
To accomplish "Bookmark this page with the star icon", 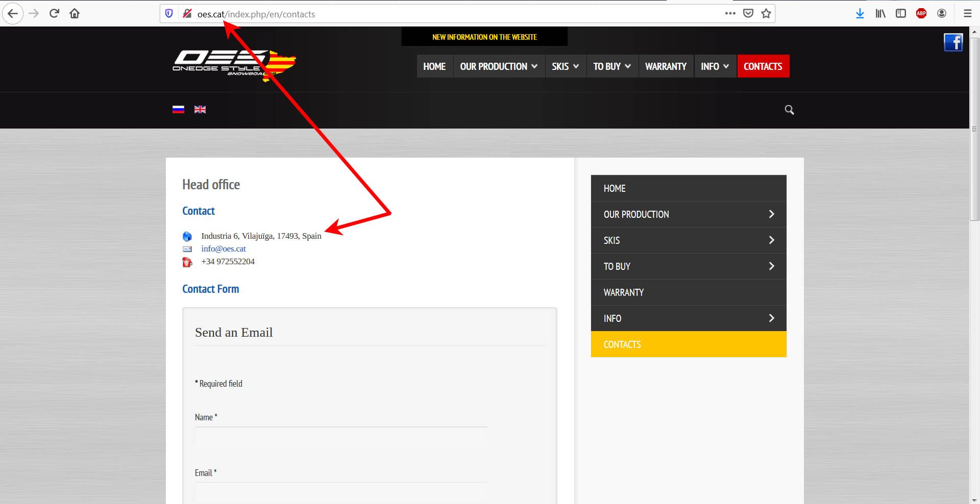I will coord(766,14).
